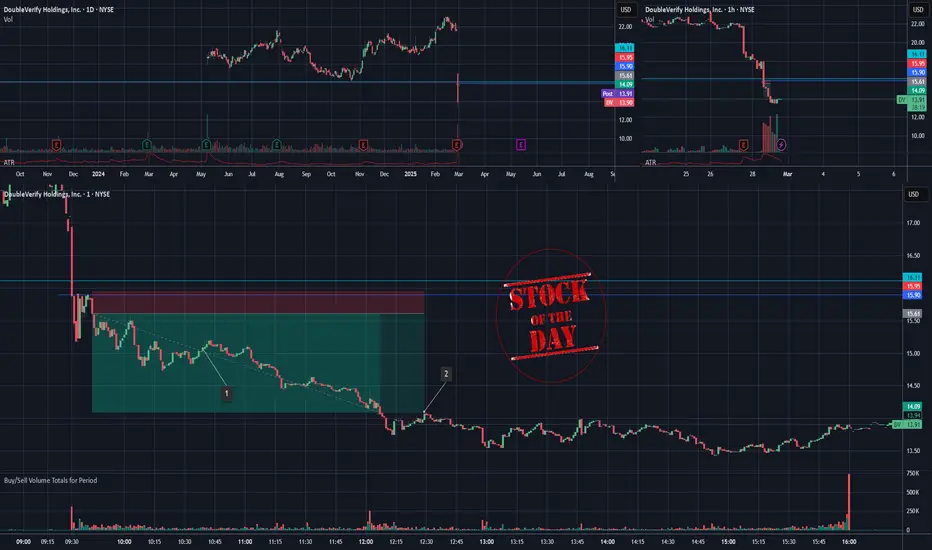Click the red 15.95 price label on daily chart
The height and width of the screenshot is (550, 932).
coord(624,58)
